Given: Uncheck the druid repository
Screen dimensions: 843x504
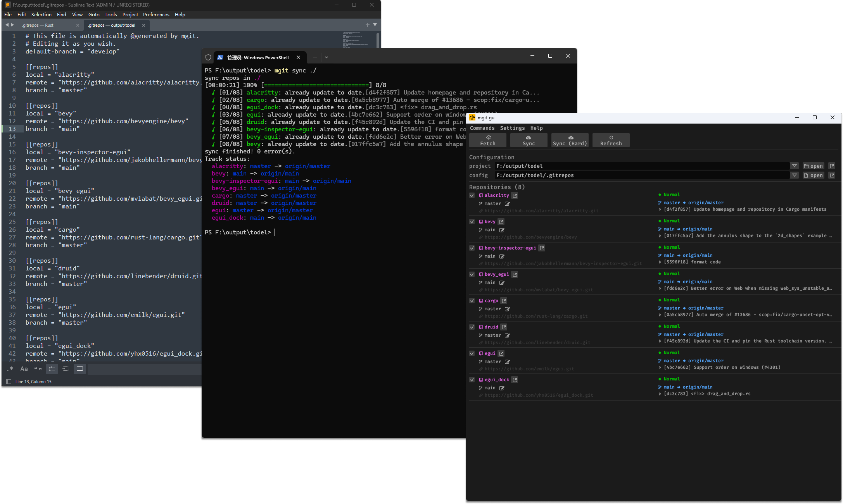Looking at the screenshot, I should pyautogui.click(x=472, y=327).
